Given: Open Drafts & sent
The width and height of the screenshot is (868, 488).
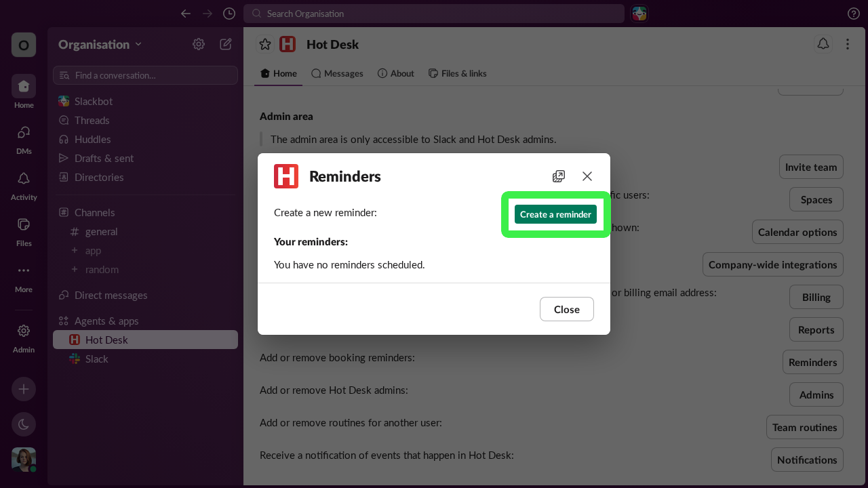Looking at the screenshot, I should 145,158.
